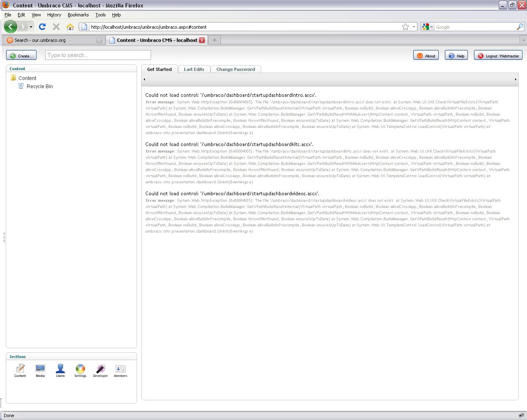Open the URL history dropdown arrow

(x=414, y=27)
